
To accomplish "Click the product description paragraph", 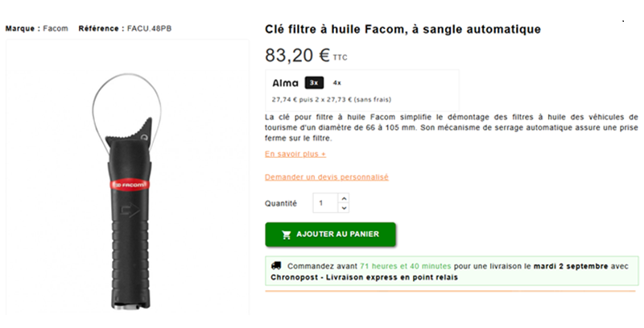I will coord(452,127).
